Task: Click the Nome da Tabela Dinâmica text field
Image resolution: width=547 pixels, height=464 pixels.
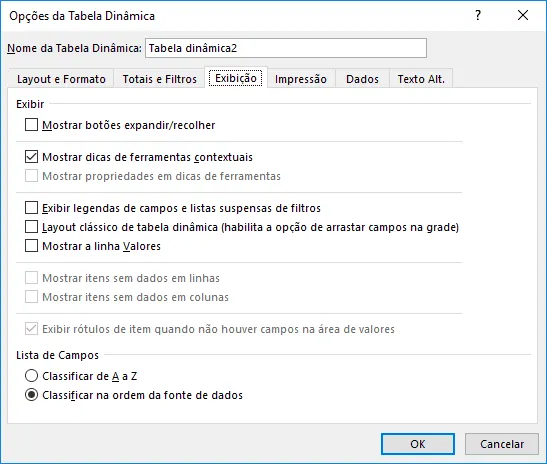Action: coord(286,48)
